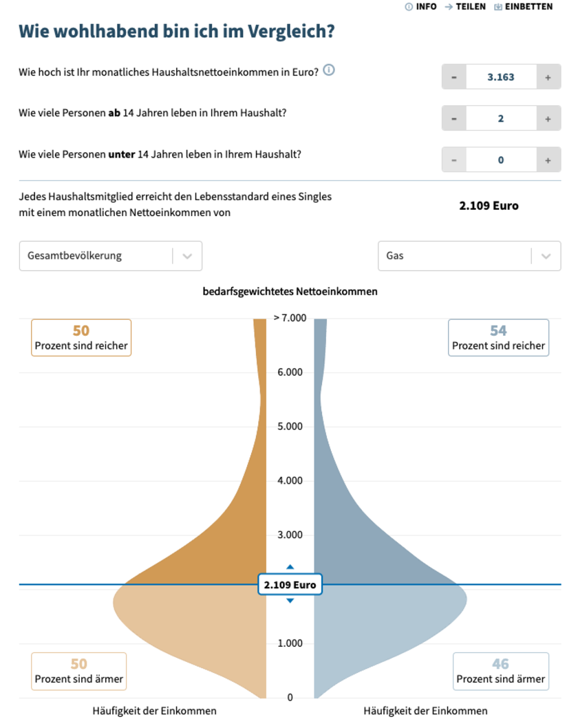
Task: Remove a person aged 14 or older
Action: point(454,118)
